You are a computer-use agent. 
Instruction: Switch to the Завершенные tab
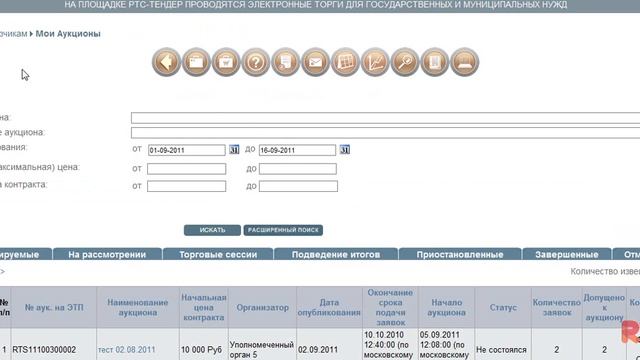coord(567,254)
